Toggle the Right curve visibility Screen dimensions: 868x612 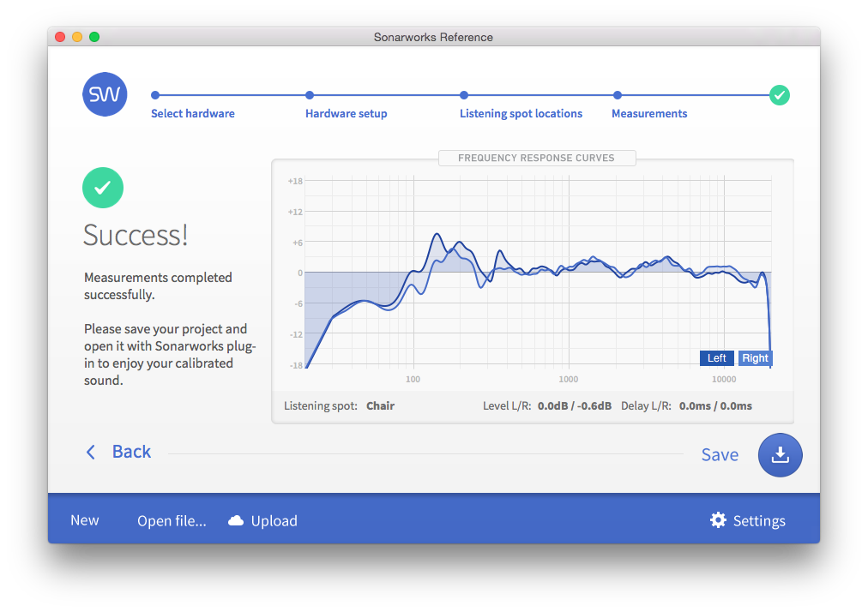[x=755, y=358]
